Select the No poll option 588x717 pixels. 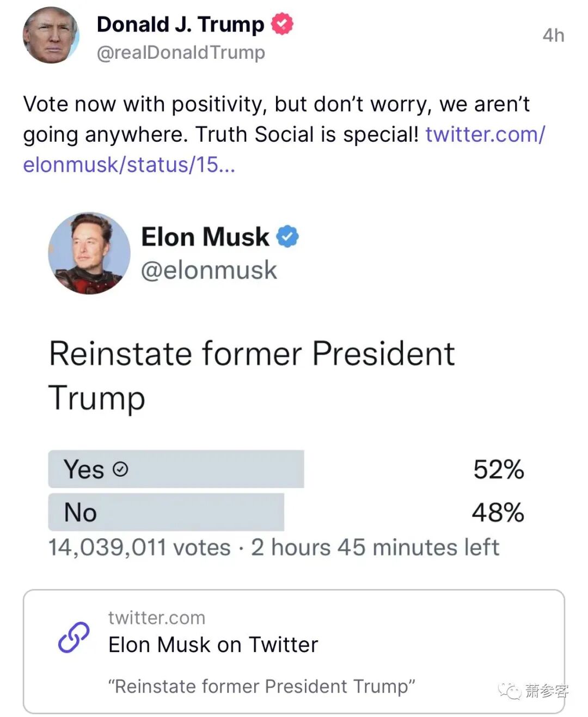[166, 512]
